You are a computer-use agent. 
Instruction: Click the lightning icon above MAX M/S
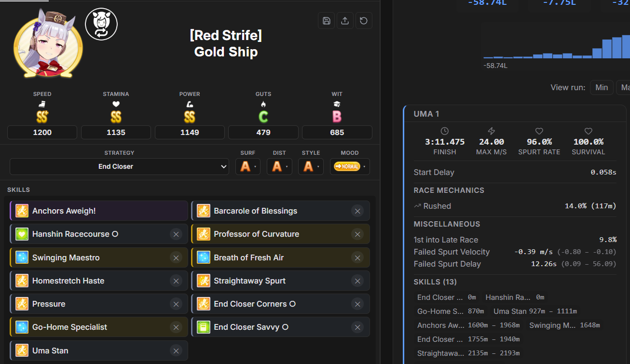492,131
